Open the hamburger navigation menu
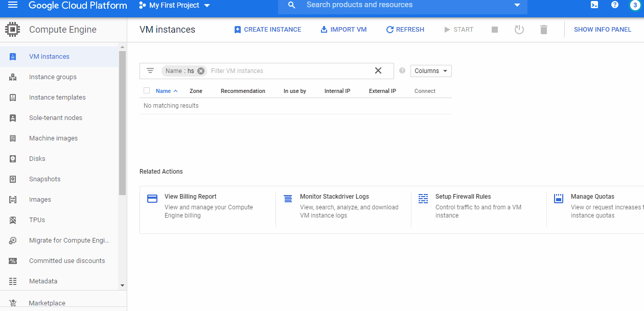The width and height of the screenshot is (644, 311). pos(13,5)
